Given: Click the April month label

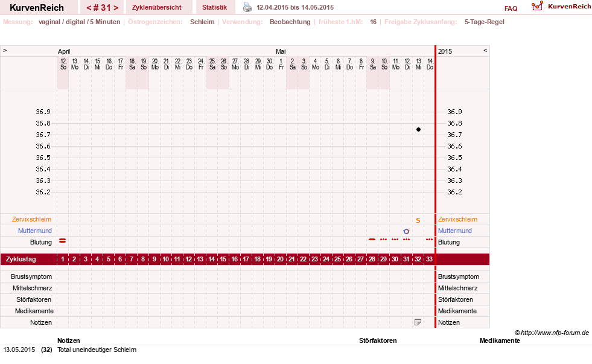Looking at the screenshot, I should 64,51.
